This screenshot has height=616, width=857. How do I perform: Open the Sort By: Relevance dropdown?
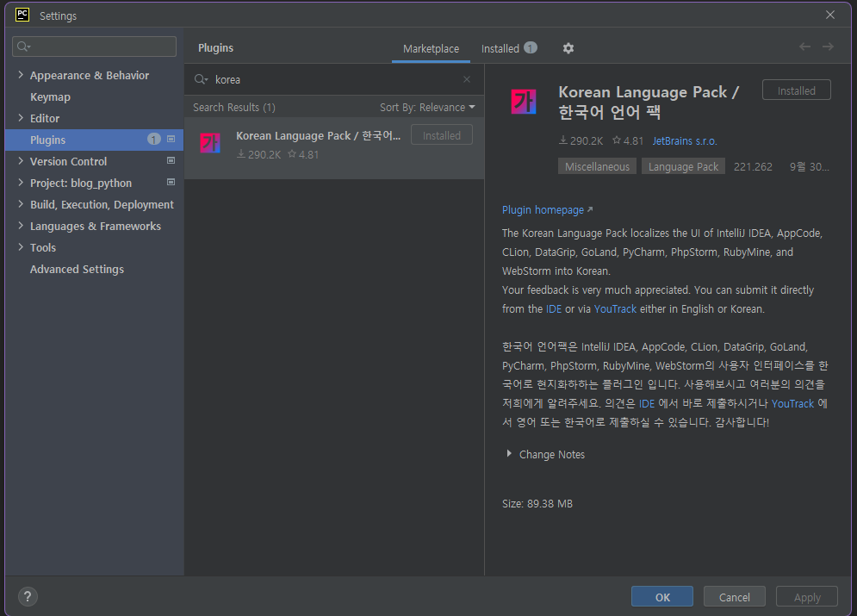pyautogui.click(x=427, y=107)
